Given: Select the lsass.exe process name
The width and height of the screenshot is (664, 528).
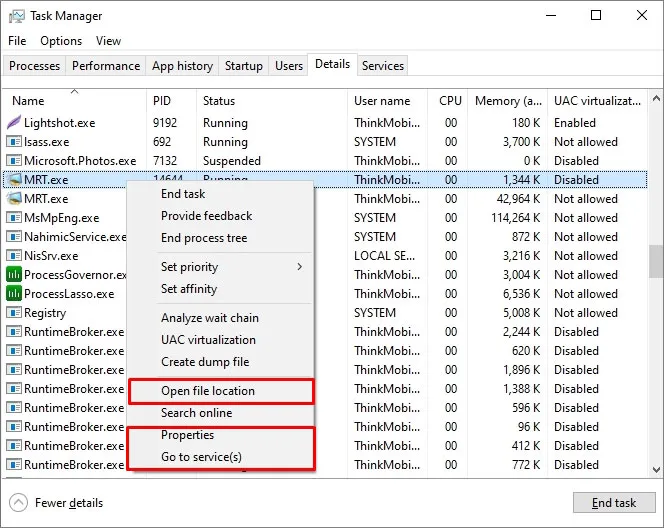Looking at the screenshot, I should 46,141.
